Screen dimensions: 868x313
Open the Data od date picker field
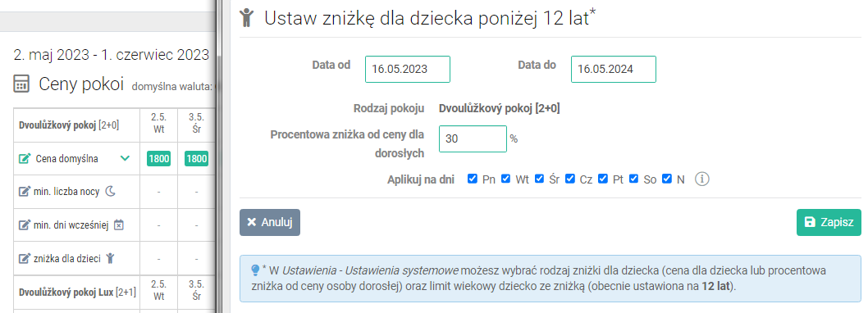tap(408, 69)
